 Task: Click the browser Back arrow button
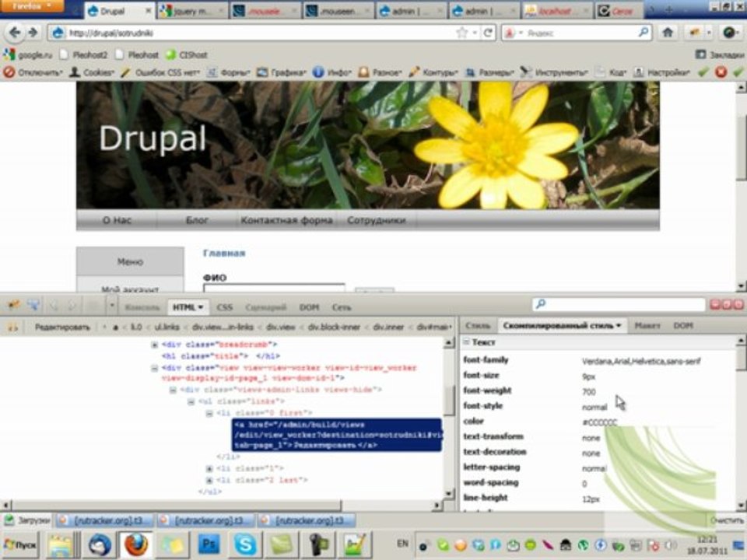pyautogui.click(x=15, y=33)
